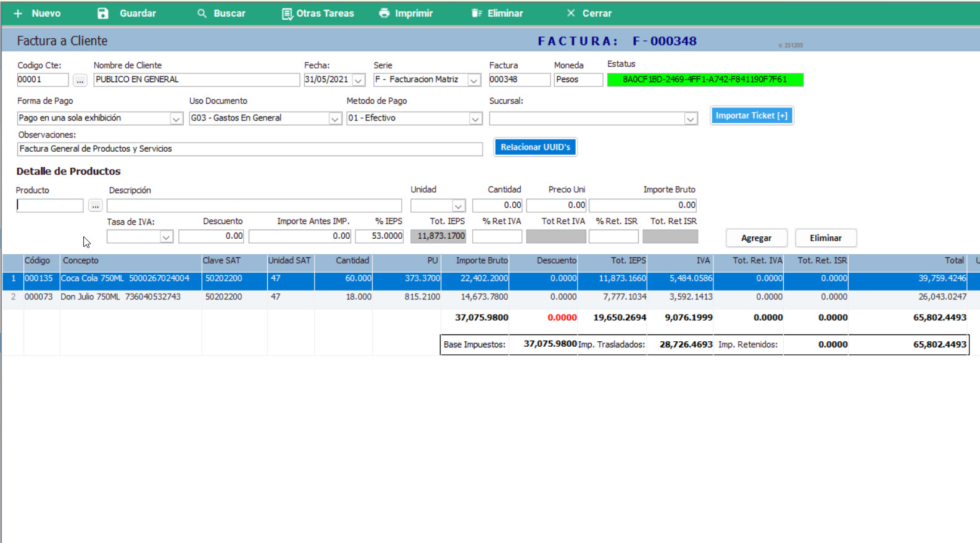Open the Metodo de Pago dropdown
This screenshot has height=543, width=980.
[x=475, y=118]
